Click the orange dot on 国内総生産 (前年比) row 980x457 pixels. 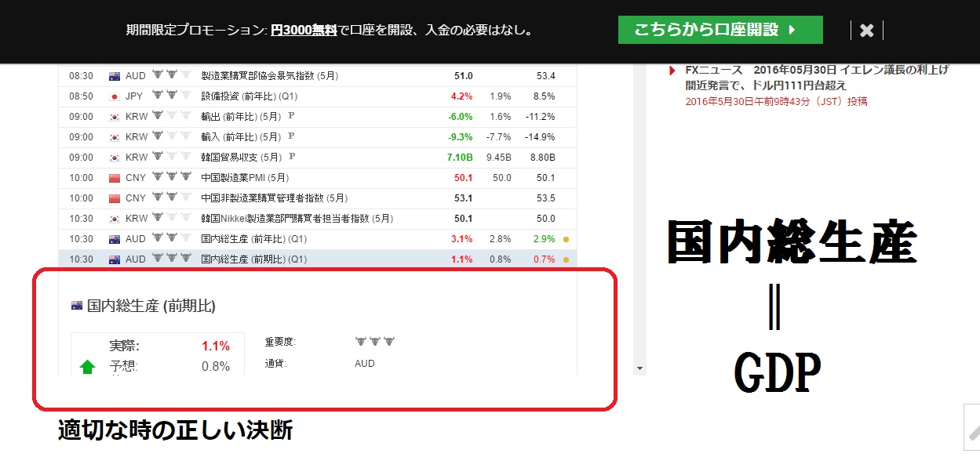click(567, 239)
